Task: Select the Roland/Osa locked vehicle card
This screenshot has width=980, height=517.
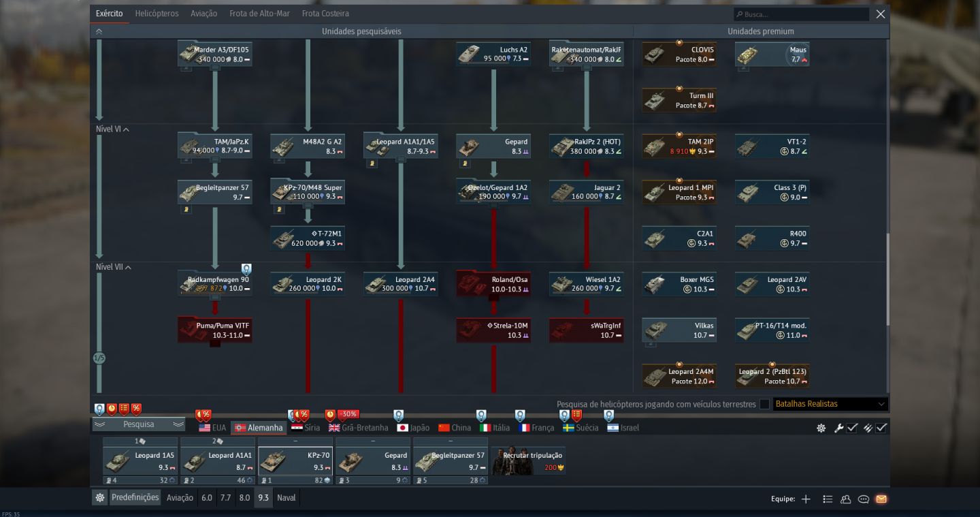Action: pyautogui.click(x=493, y=284)
